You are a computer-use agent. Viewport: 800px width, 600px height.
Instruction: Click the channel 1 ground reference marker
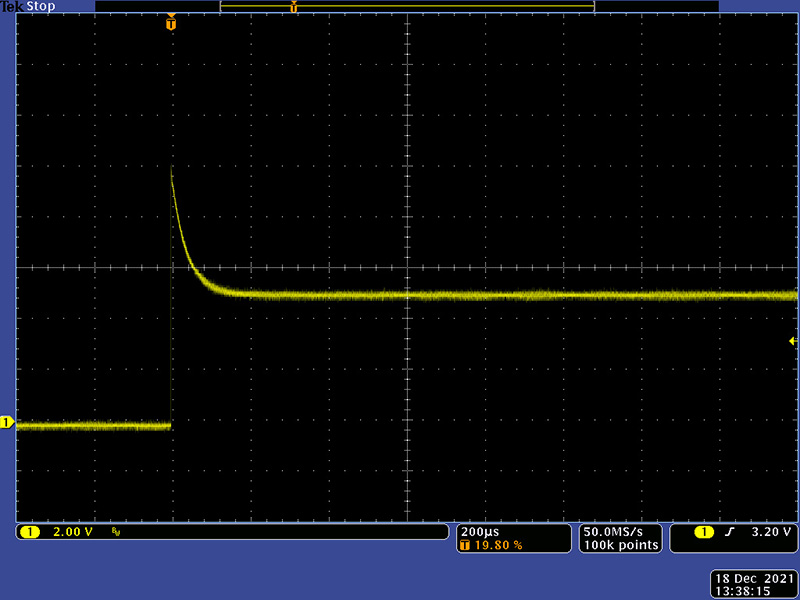[x=7, y=423]
